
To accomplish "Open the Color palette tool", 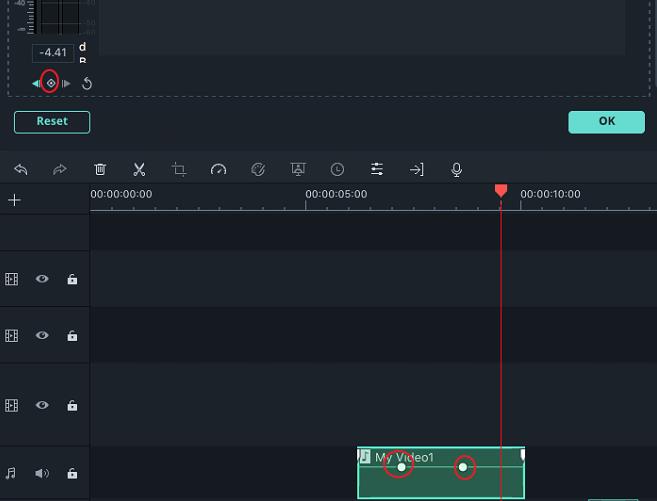I will point(258,169).
